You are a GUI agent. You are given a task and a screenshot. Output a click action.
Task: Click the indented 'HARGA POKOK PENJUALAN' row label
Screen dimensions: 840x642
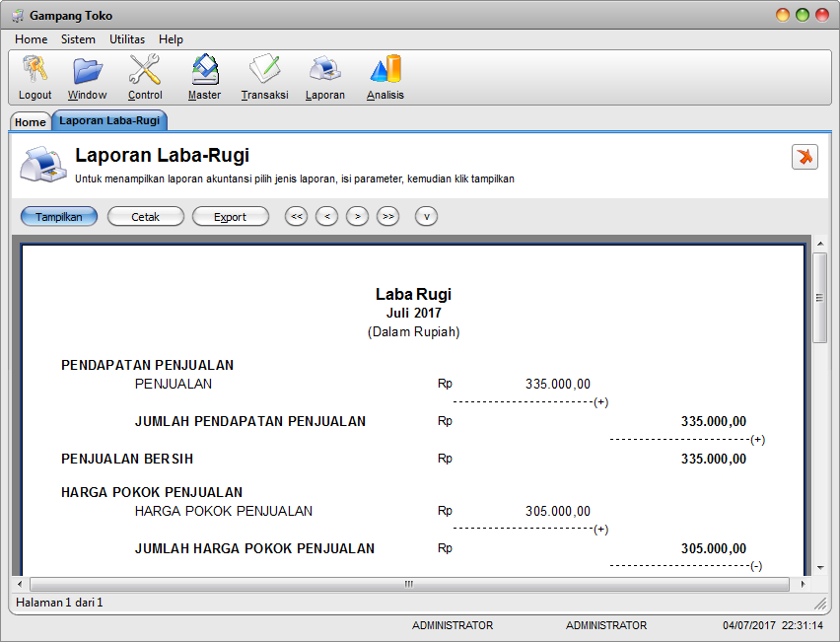click(224, 511)
